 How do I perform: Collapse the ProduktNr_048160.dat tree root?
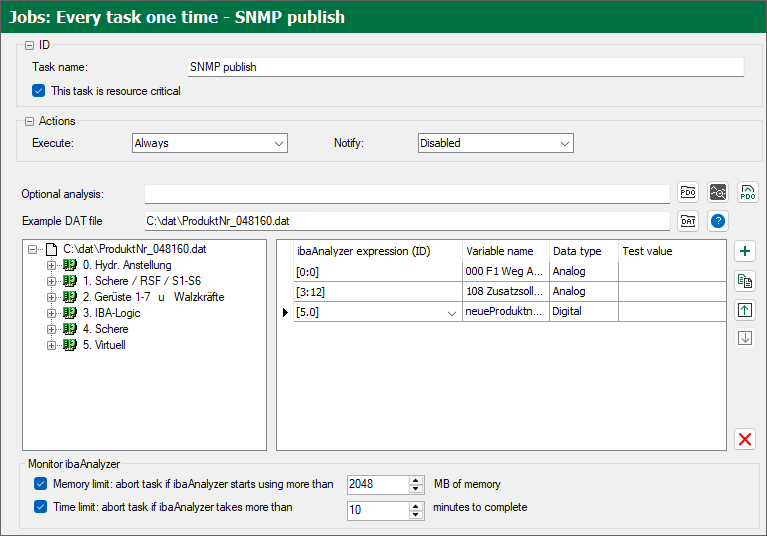(x=33, y=249)
